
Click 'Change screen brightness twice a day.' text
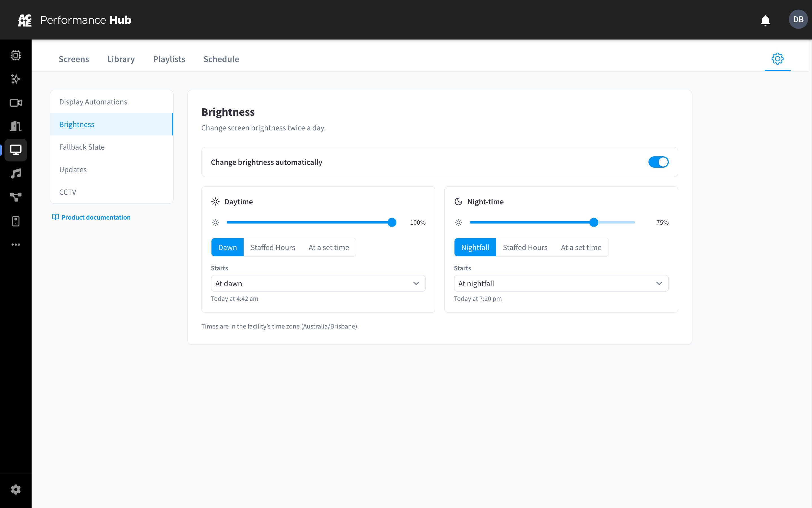coord(263,128)
